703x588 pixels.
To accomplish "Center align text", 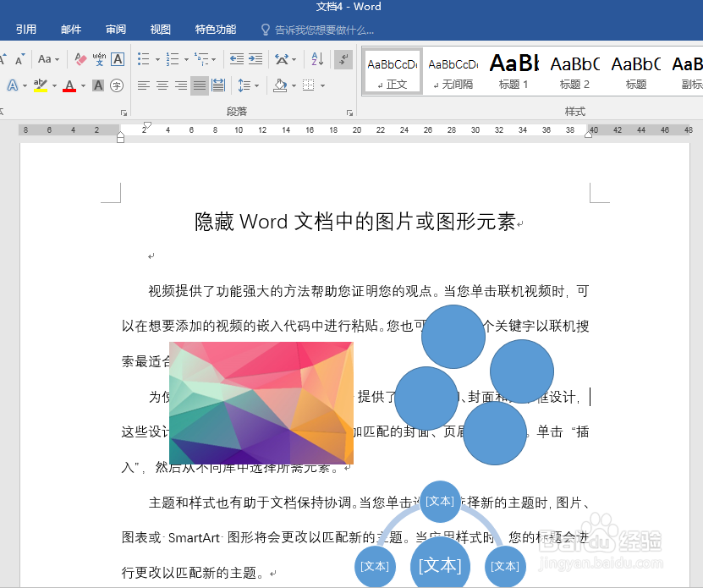I will point(162,85).
